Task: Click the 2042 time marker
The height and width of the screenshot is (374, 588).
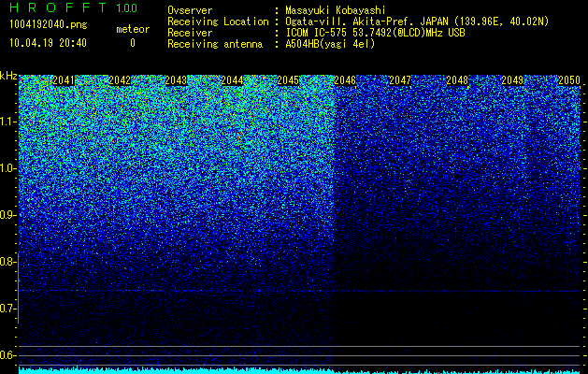Action: pyautogui.click(x=120, y=80)
